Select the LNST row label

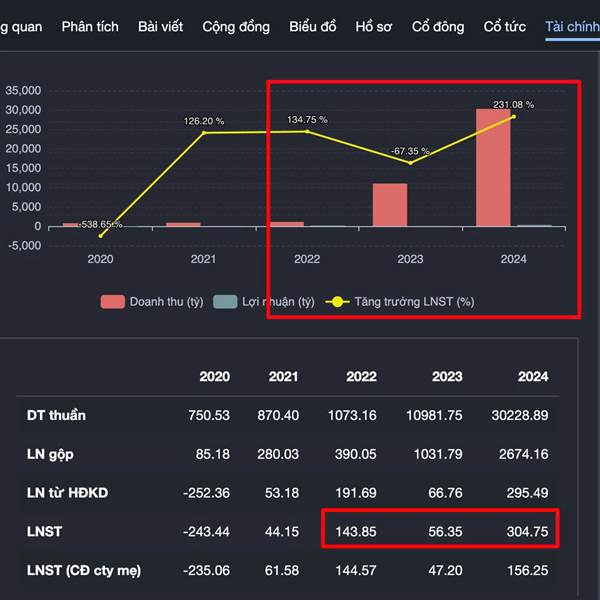point(44,532)
